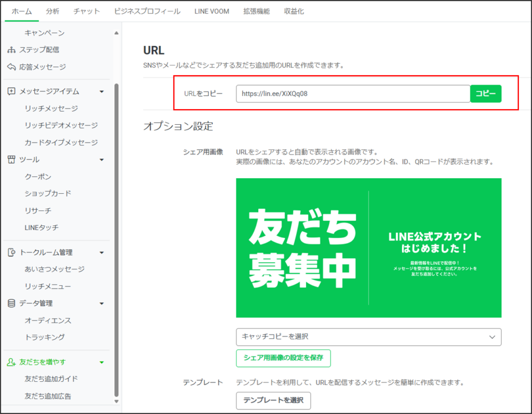Viewport: 532px width, 414px height.
Task: Click the URLをコピー label
Action: 203,94
